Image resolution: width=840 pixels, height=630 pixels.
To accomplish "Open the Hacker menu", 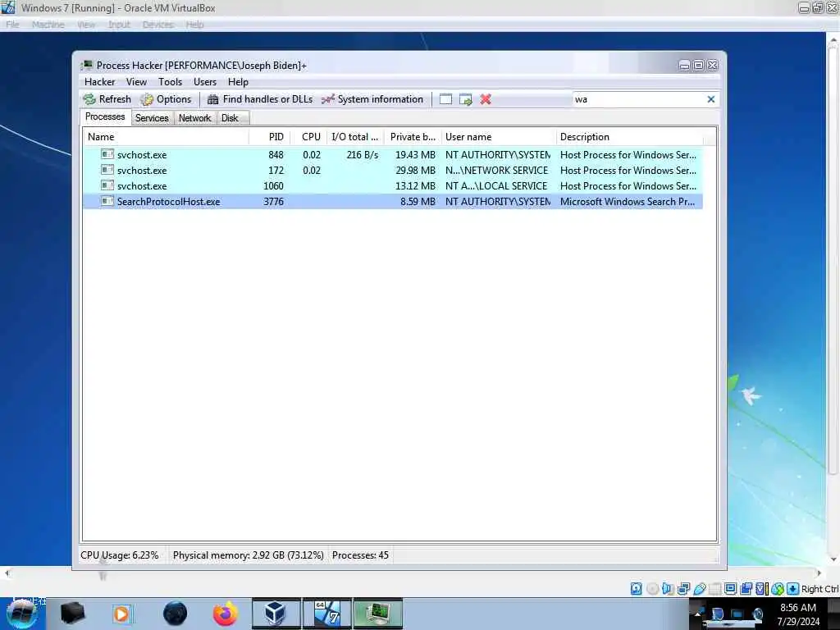I will tap(99, 82).
